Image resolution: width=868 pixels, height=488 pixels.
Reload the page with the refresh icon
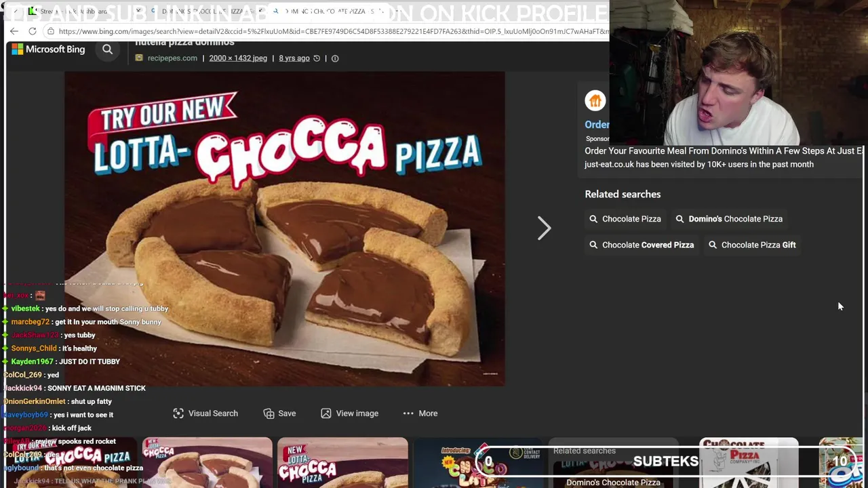[x=33, y=31]
